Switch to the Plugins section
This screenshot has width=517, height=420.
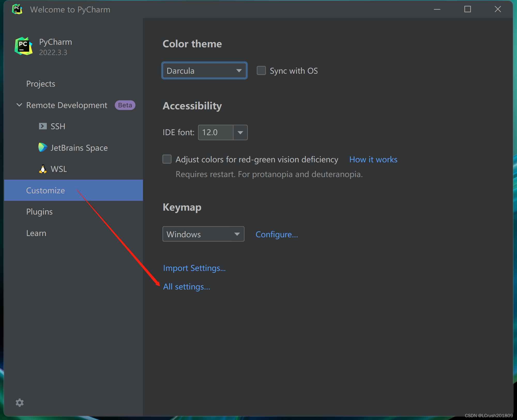39,211
